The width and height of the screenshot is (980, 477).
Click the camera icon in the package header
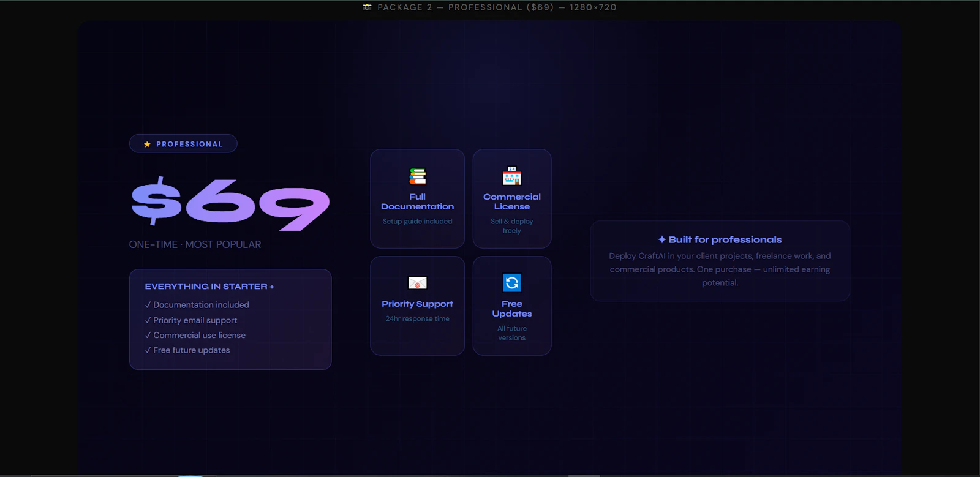[x=367, y=7]
